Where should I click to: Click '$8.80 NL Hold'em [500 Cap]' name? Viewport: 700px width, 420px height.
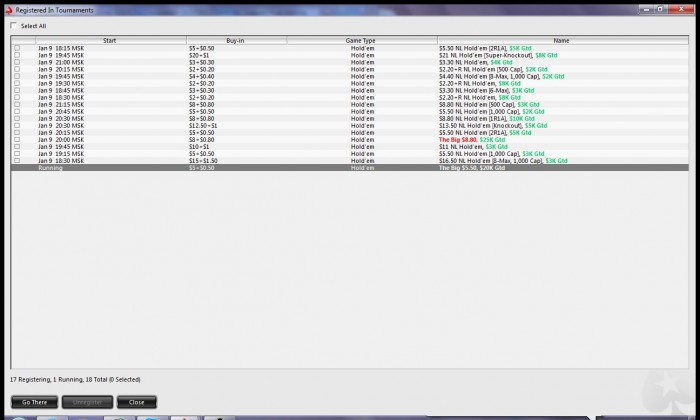(477, 104)
